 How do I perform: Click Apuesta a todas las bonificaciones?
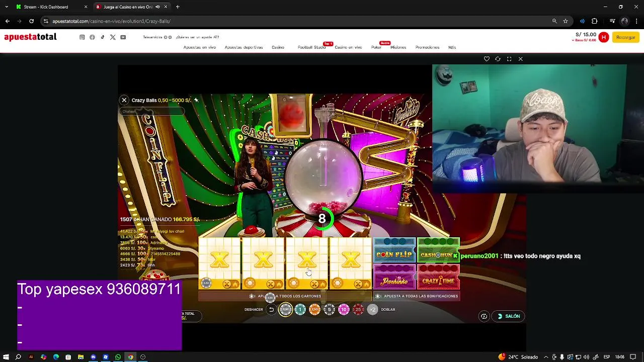coord(416,296)
